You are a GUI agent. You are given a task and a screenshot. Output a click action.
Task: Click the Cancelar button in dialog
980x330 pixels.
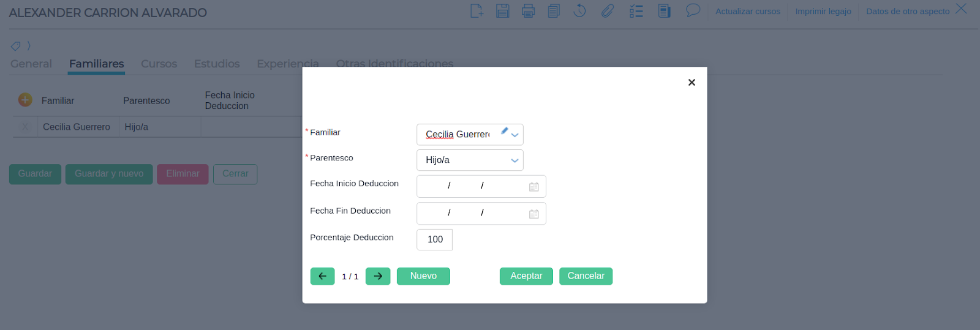[586, 276]
